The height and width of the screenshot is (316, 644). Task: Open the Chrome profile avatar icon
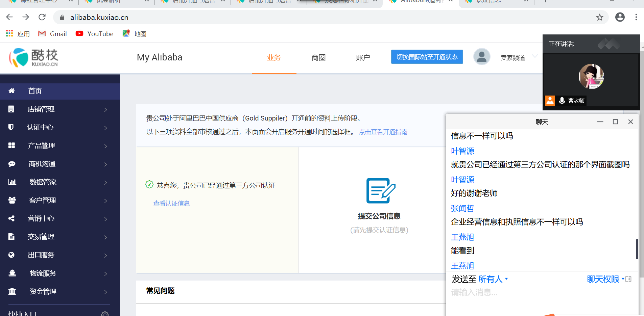click(620, 17)
